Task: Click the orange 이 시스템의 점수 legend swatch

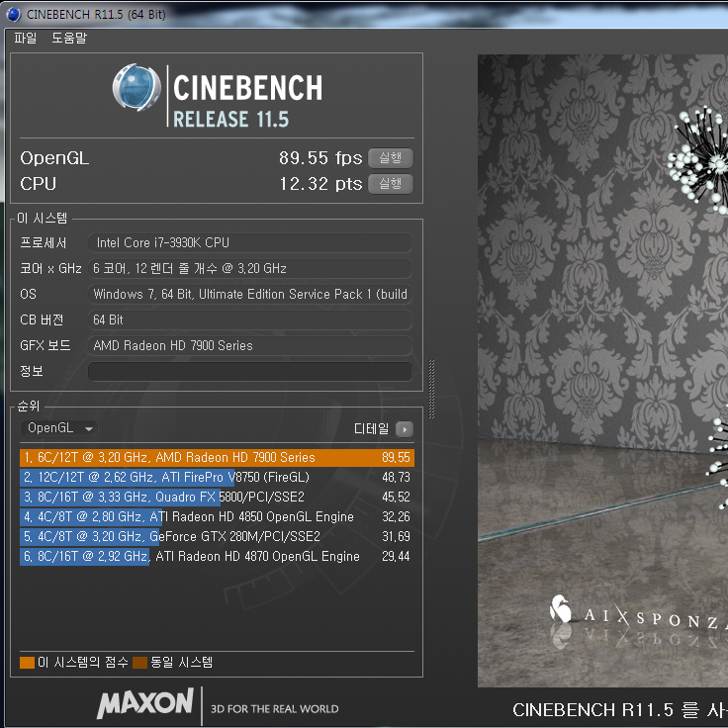Action: point(28,663)
